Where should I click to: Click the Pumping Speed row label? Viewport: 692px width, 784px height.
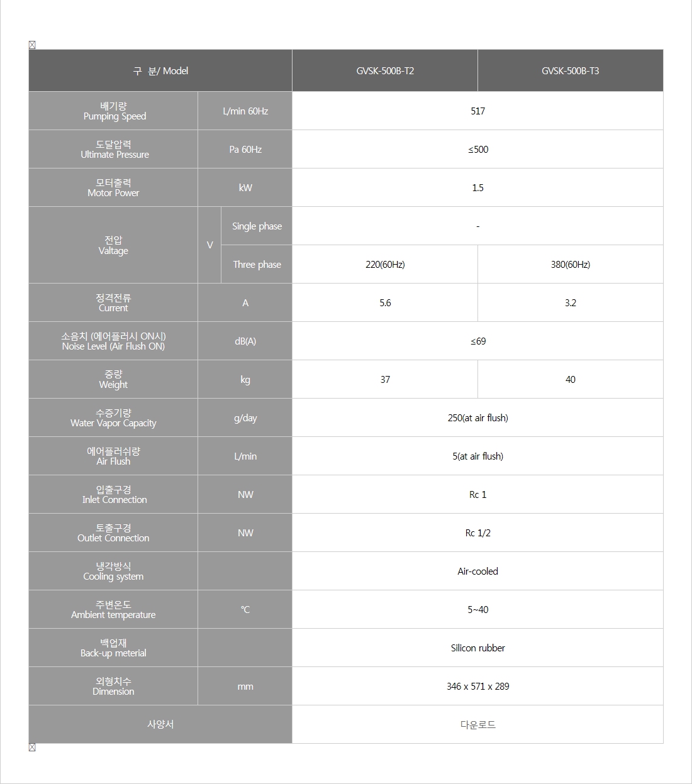point(114,111)
